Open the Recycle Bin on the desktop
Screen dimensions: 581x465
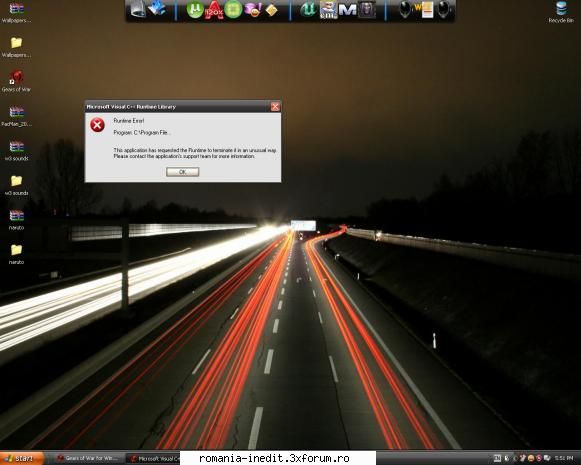point(561,12)
